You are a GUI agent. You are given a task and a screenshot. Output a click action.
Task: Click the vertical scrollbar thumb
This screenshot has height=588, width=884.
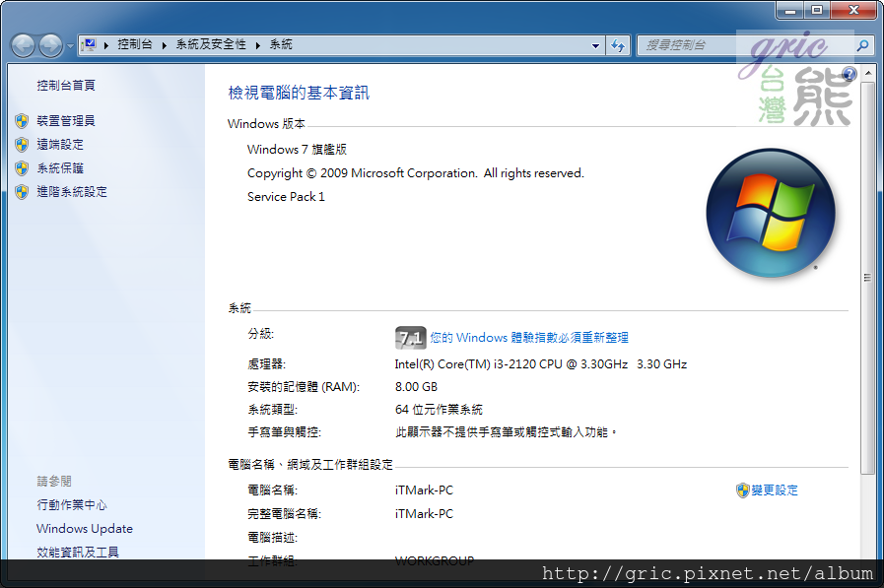(x=867, y=278)
